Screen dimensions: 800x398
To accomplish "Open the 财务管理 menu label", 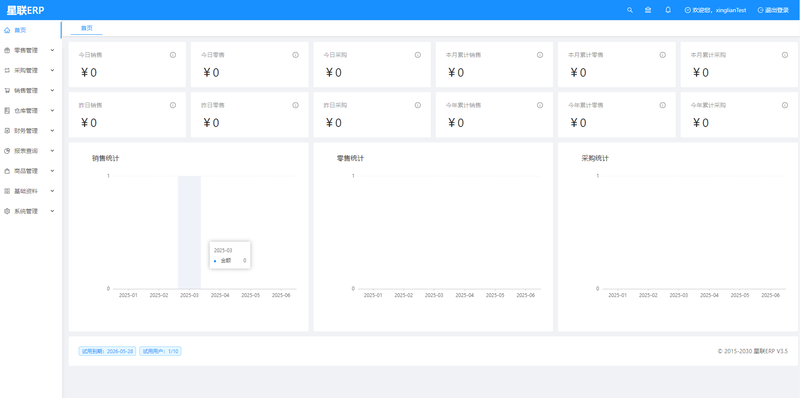I will [x=26, y=131].
